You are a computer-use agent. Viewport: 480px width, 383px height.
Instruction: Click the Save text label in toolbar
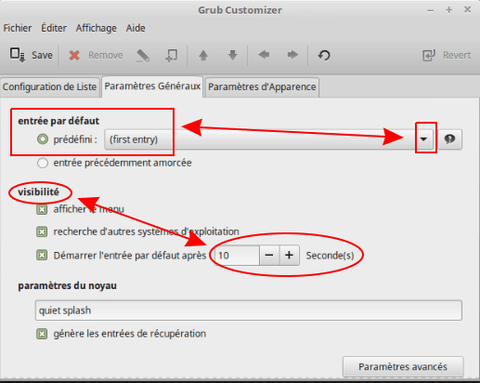[x=42, y=55]
